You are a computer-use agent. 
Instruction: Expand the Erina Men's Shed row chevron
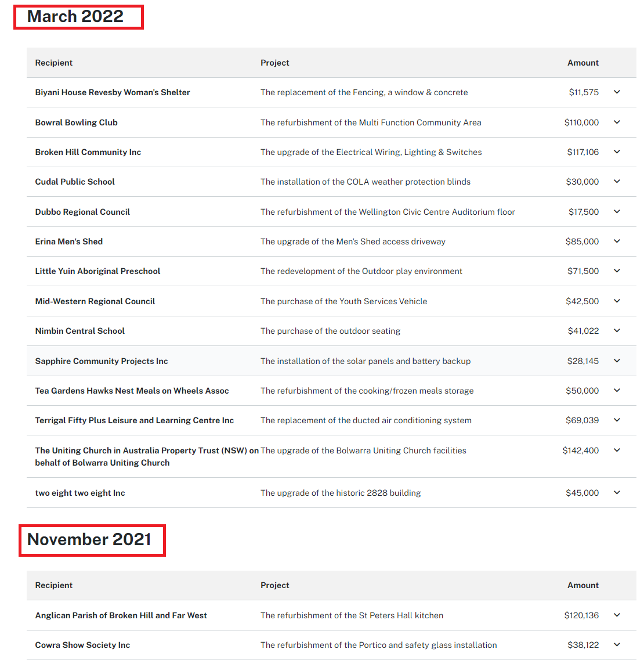coord(617,241)
